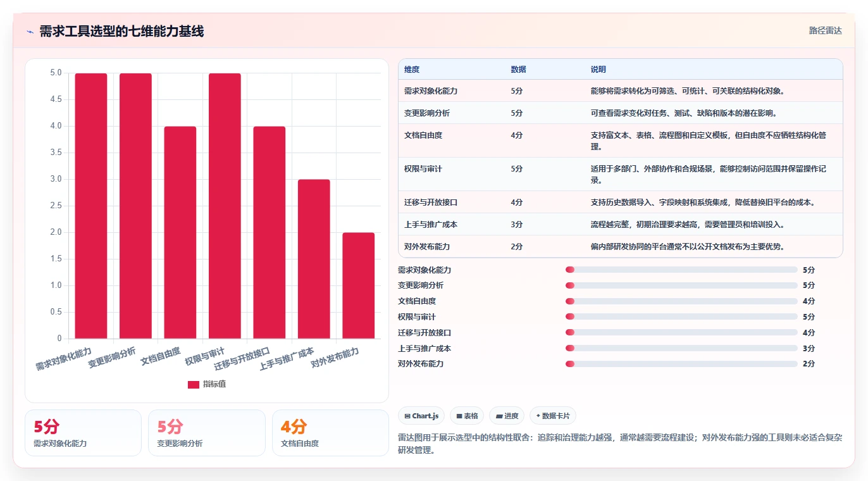Viewport: 868px width, 481px height.
Task: Click the 维度 column header
Action: (412, 70)
